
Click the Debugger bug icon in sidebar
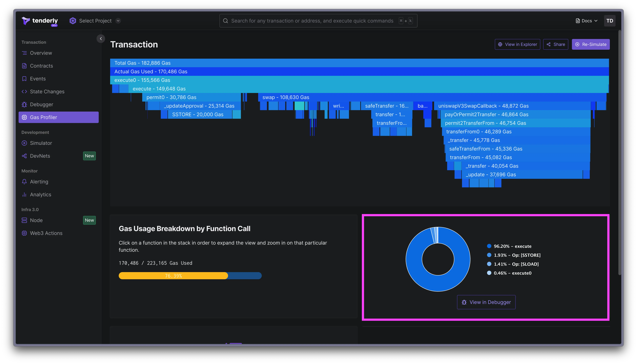tap(24, 105)
